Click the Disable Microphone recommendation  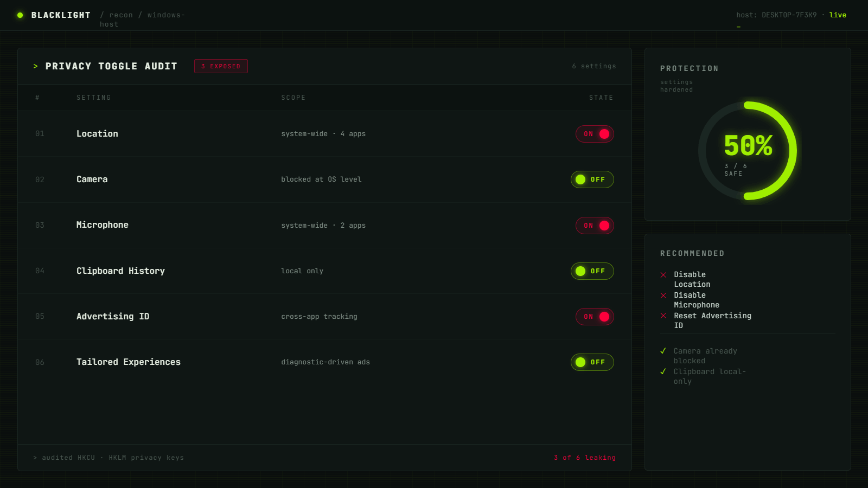tap(697, 300)
